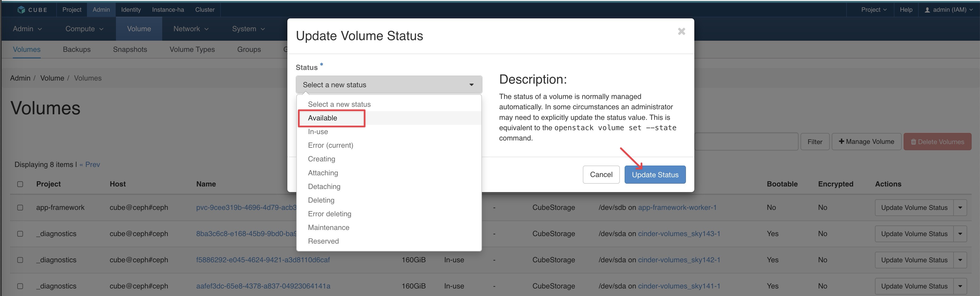
Task: Update Volume Status for app-framework row
Action: (914, 208)
